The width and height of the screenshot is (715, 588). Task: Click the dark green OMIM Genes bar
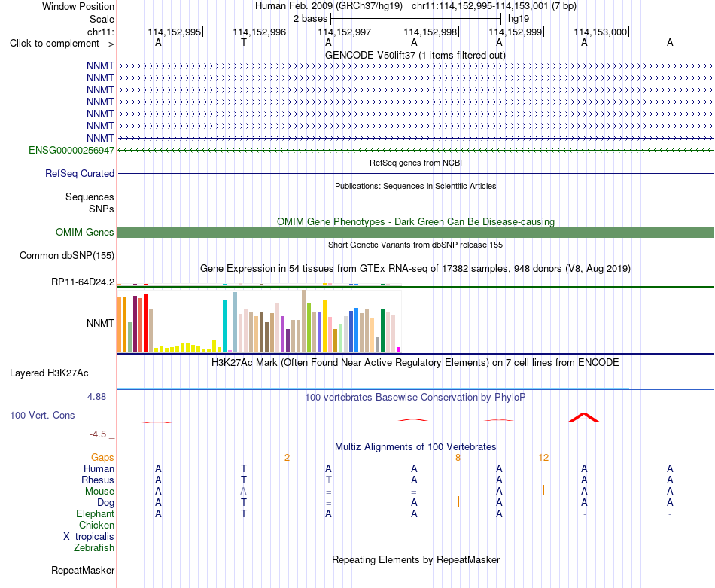pos(415,232)
